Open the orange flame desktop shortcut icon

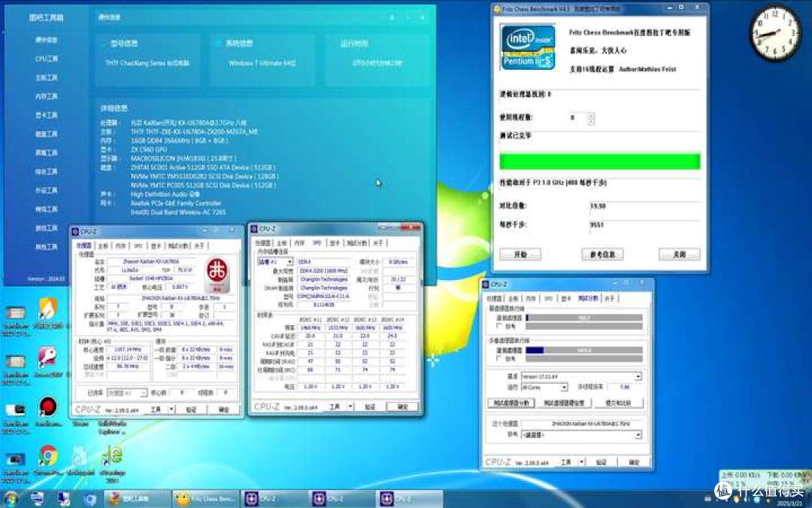[48, 309]
